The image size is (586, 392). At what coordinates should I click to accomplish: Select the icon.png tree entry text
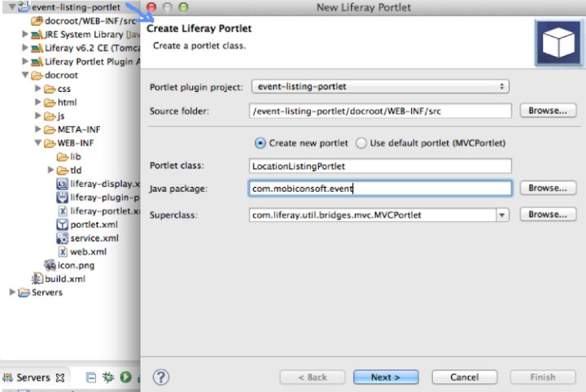point(76,265)
